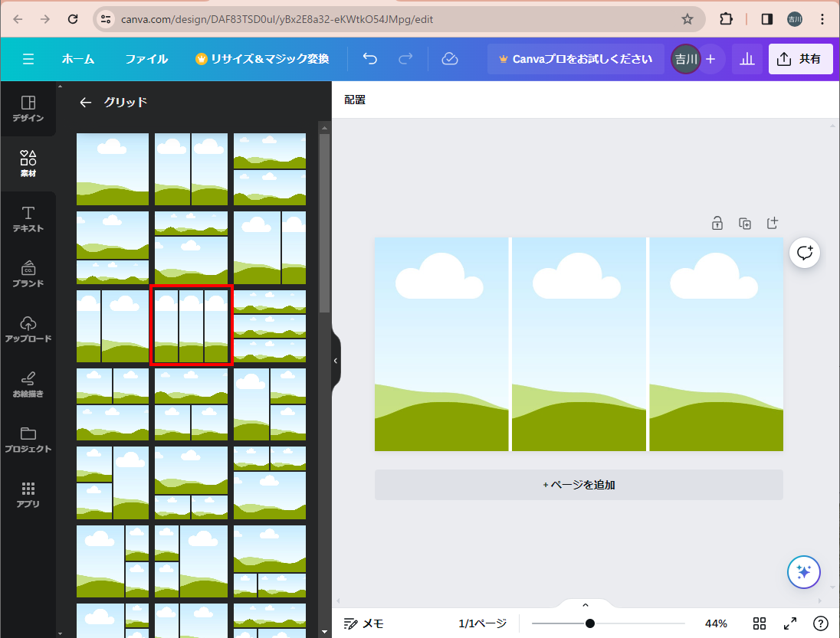The width and height of the screenshot is (840, 638).
Task: Click the zoom level slider
Action: point(590,623)
